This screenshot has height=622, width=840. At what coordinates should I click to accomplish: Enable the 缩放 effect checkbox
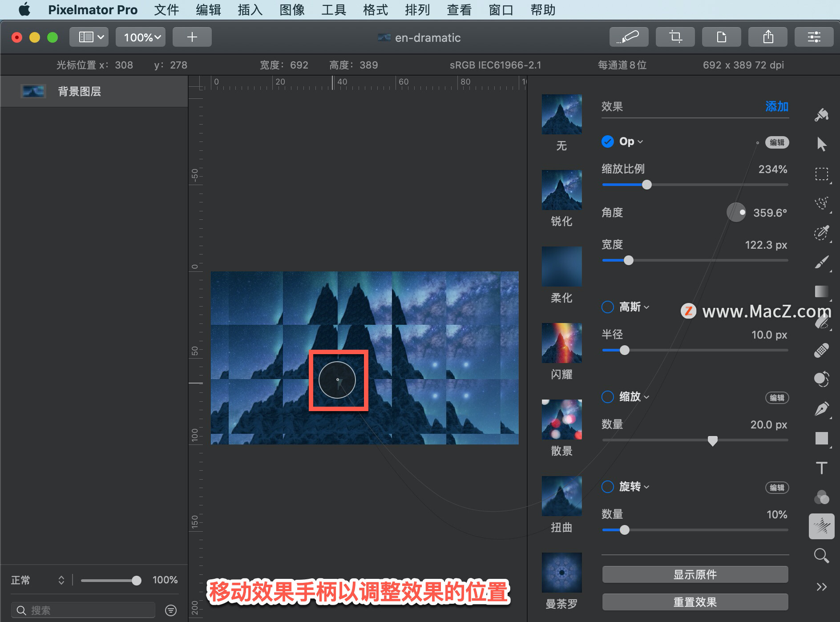(x=607, y=397)
